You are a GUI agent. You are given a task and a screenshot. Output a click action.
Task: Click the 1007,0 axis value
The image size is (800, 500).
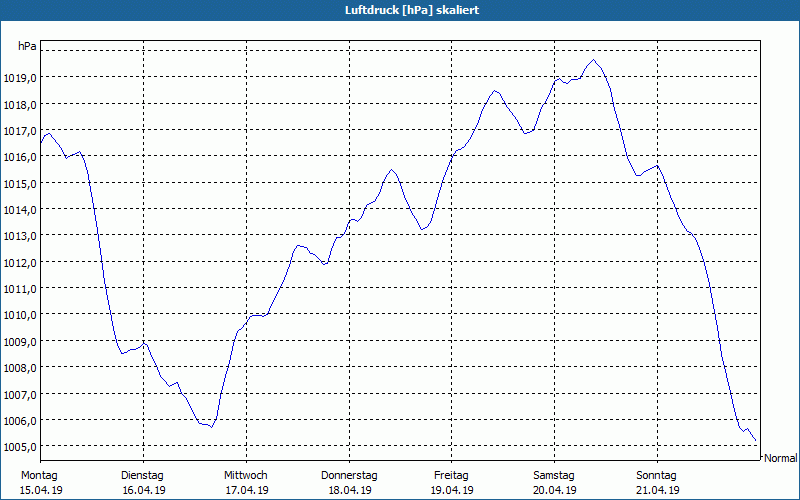pyautogui.click(x=20, y=395)
